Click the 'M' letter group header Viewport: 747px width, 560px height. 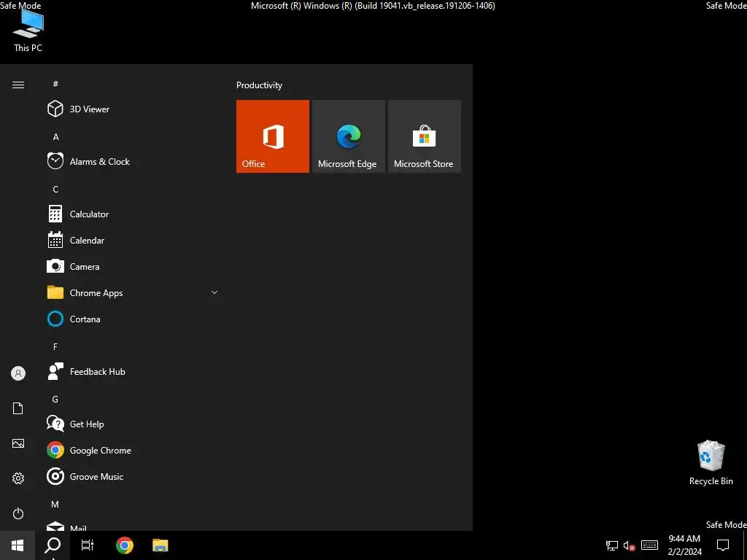click(55, 505)
